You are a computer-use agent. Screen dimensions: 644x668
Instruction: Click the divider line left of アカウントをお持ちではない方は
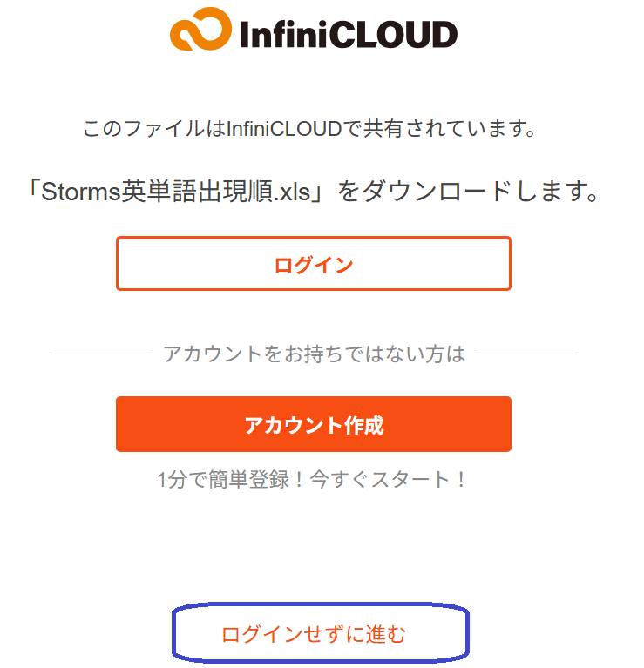click(x=100, y=354)
